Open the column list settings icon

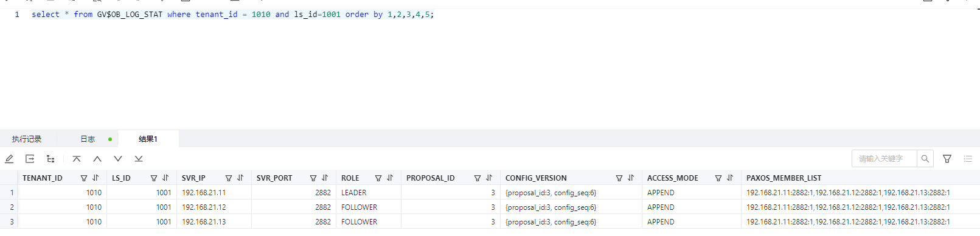[x=968, y=159]
